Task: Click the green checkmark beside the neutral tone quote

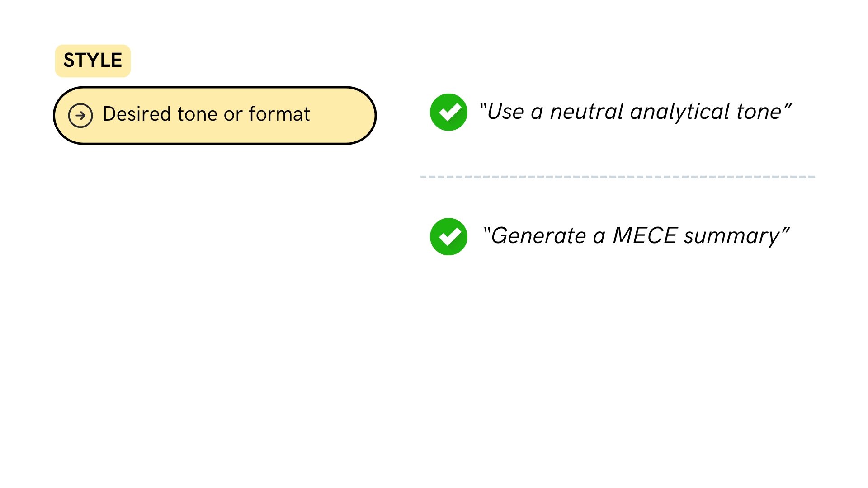Action: [x=448, y=112]
